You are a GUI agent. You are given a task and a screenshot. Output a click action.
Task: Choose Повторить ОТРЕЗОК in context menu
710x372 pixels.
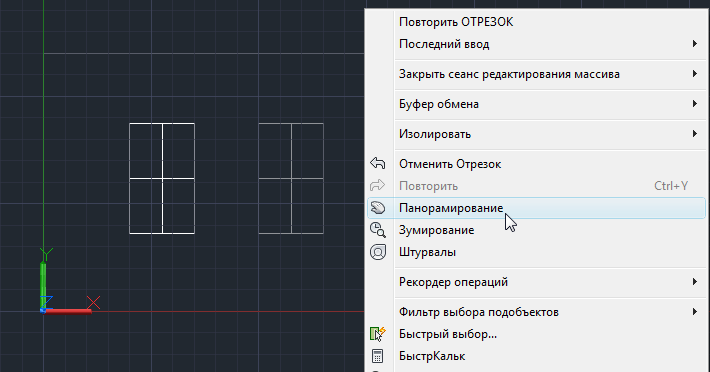536,22
